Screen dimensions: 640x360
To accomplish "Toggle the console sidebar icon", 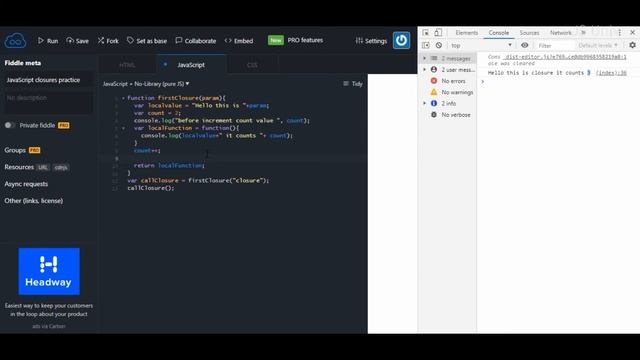I will (426, 45).
